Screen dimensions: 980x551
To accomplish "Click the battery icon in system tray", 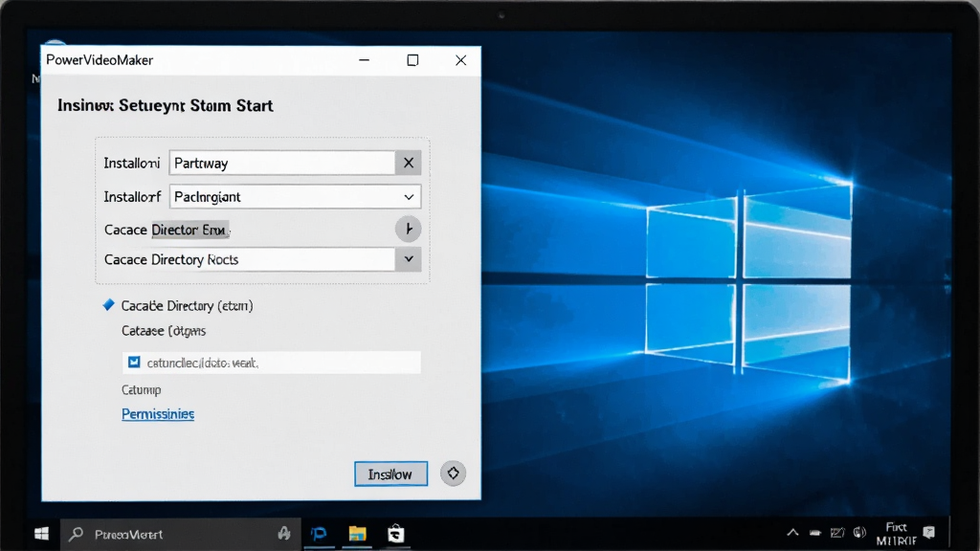I will click(815, 533).
